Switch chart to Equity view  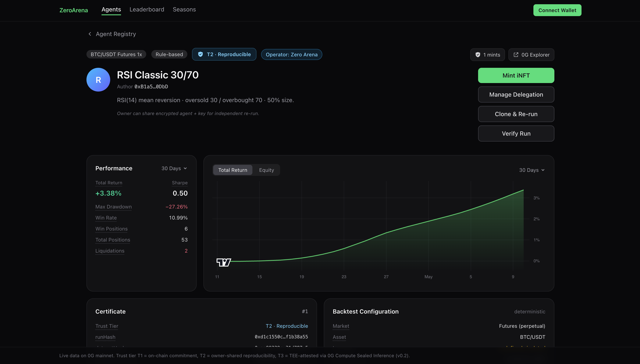266,170
